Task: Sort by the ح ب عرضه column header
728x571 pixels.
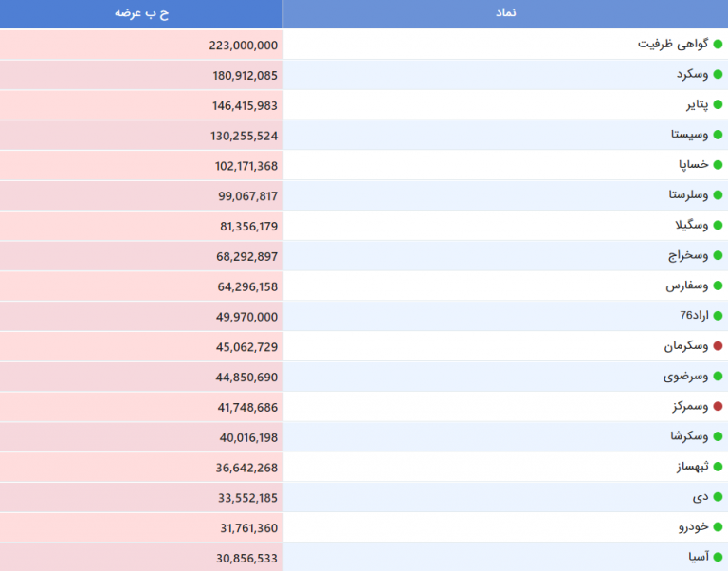Action: click(x=141, y=13)
